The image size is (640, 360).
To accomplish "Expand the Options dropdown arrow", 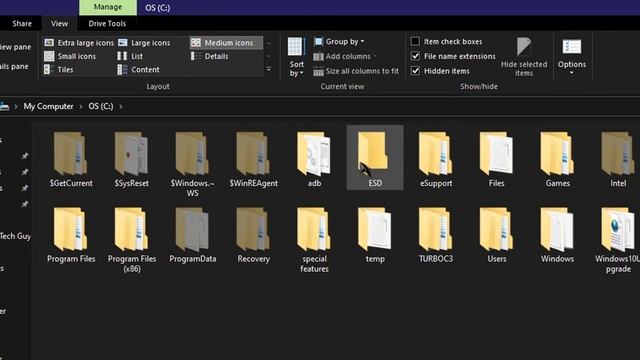I will [x=571, y=73].
